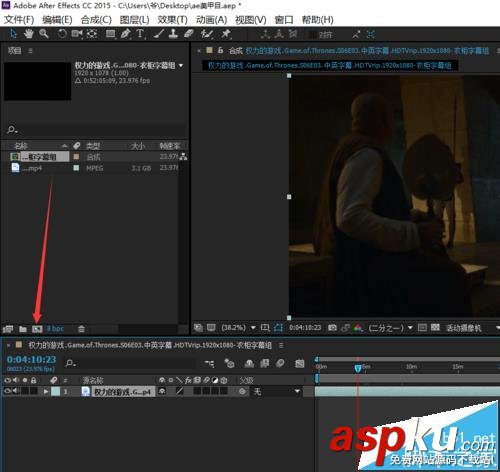This screenshot has width=500, height=472.
Task: Mute audio on layer 1
Action: click(x=15, y=391)
